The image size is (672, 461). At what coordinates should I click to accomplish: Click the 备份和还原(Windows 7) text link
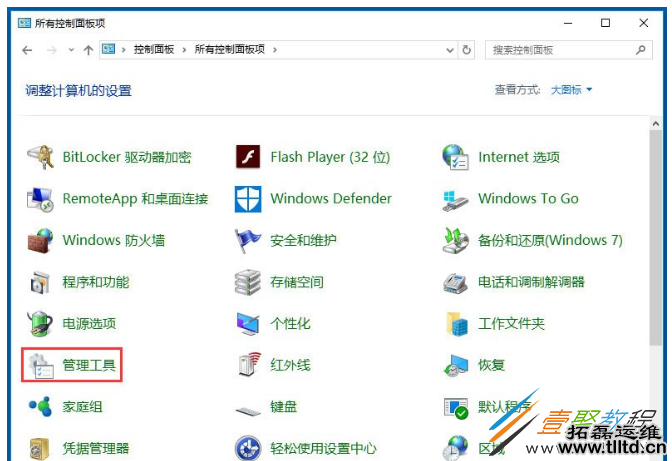tap(550, 240)
